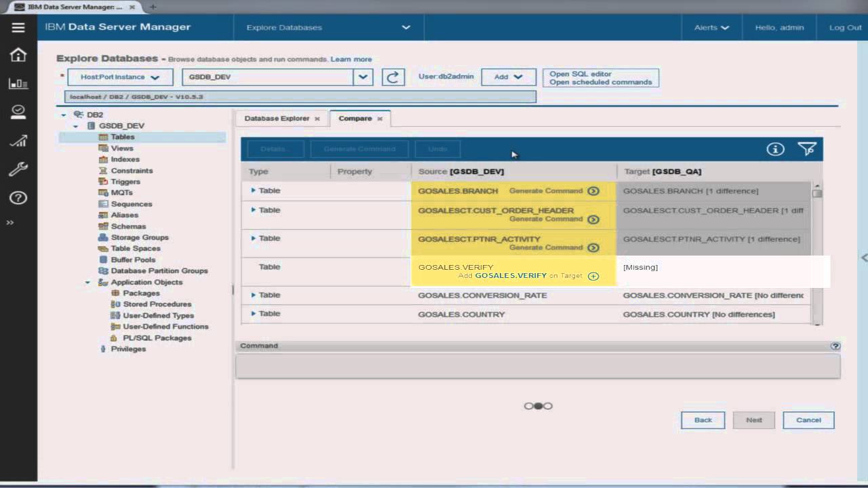868x488 pixels.
Task: Select Buffer Pools in the tree
Action: click(133, 260)
